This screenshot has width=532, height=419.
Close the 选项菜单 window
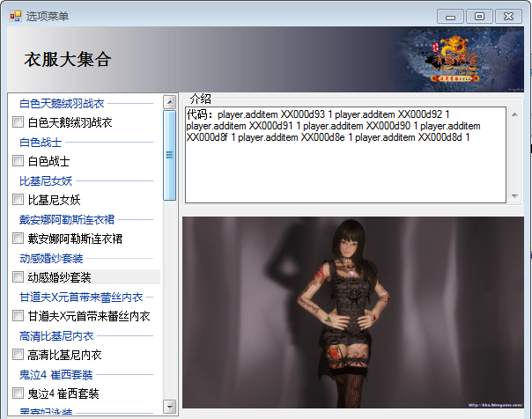coord(507,16)
